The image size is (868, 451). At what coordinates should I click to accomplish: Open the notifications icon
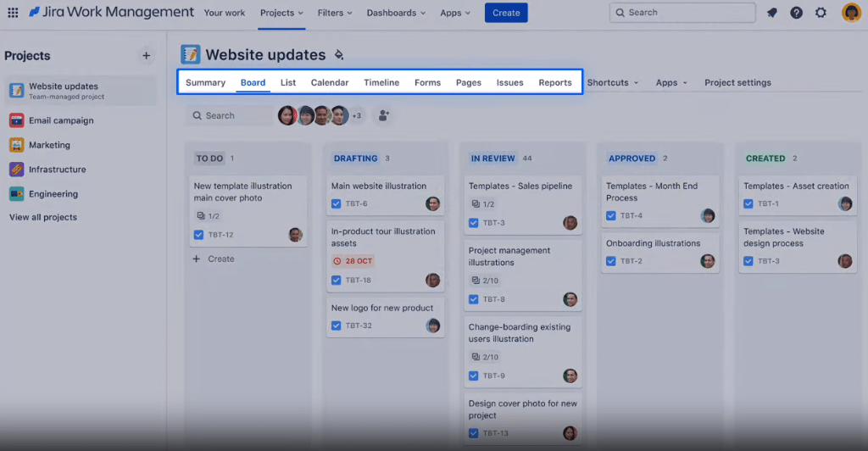[x=771, y=12]
